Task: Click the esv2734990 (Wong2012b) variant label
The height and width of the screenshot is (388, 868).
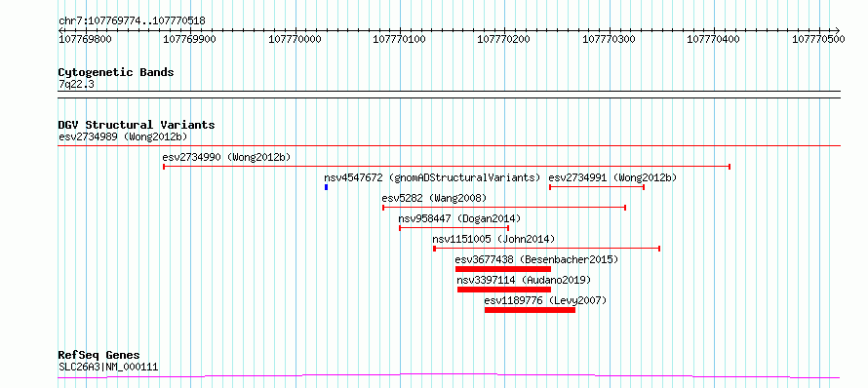Action: coord(226,157)
